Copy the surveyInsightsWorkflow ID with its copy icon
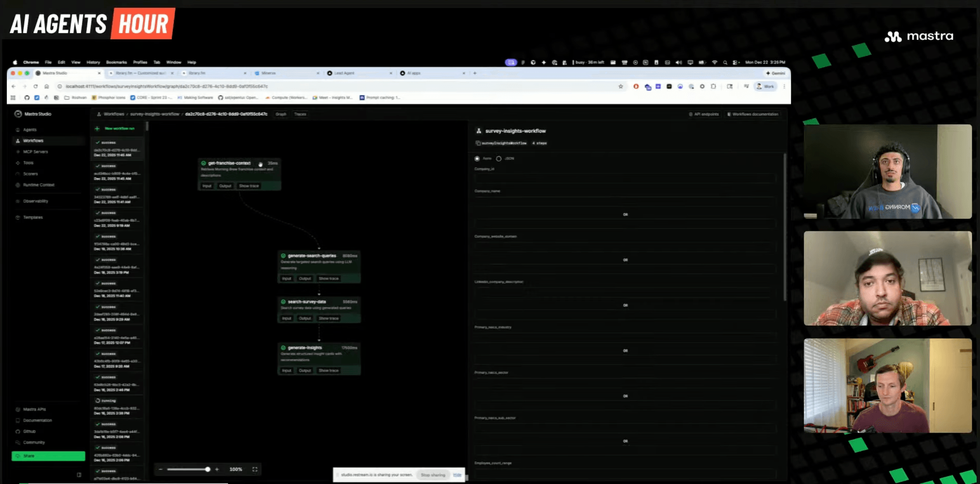The height and width of the screenshot is (484, 980). click(478, 143)
